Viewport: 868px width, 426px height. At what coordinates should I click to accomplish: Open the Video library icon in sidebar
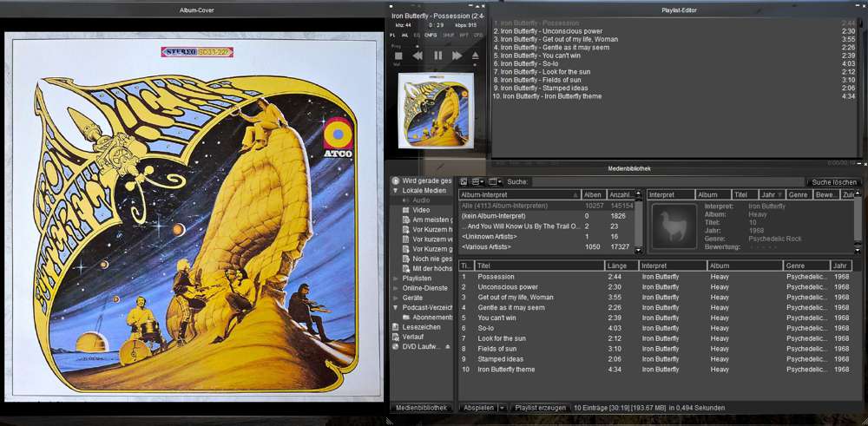point(405,210)
